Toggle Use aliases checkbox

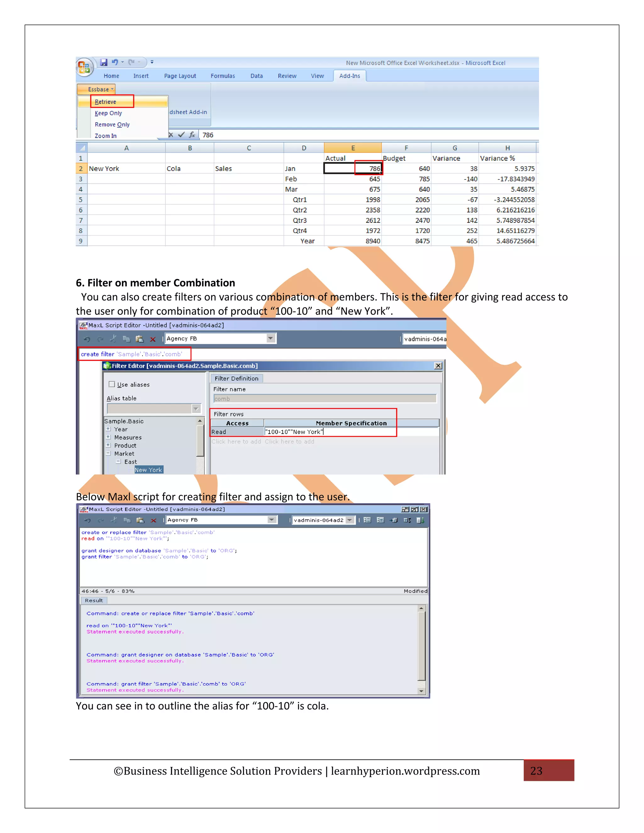pos(112,384)
